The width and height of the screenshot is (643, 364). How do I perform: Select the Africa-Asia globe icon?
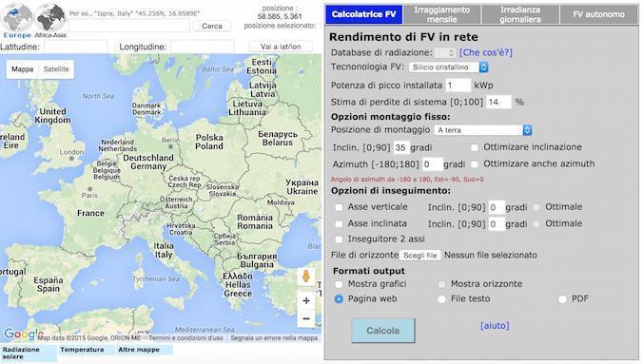coord(50,17)
